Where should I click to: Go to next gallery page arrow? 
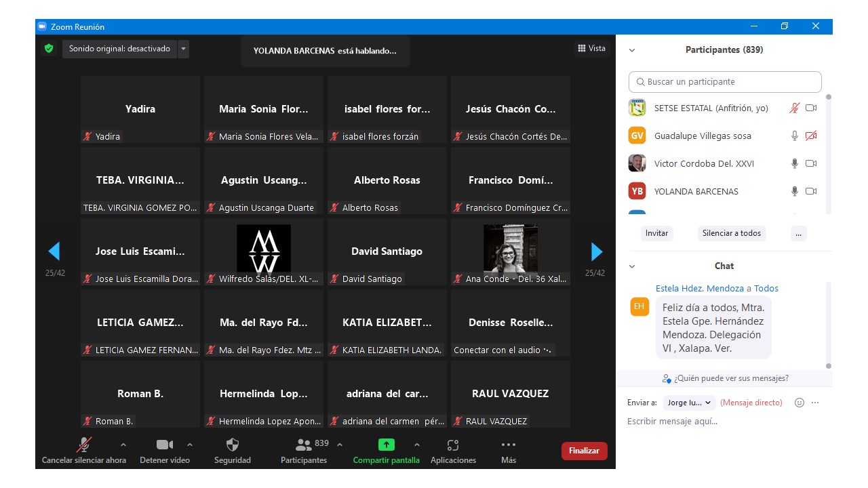tap(597, 251)
